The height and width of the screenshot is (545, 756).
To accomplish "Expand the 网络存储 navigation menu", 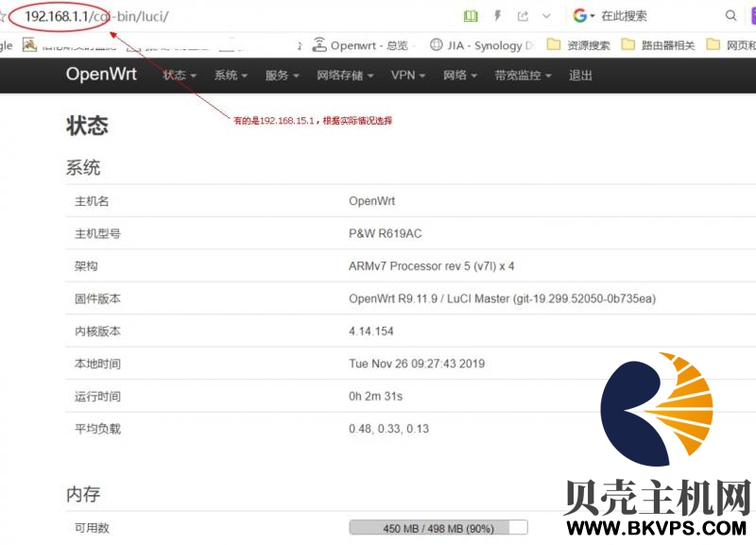I will point(345,76).
